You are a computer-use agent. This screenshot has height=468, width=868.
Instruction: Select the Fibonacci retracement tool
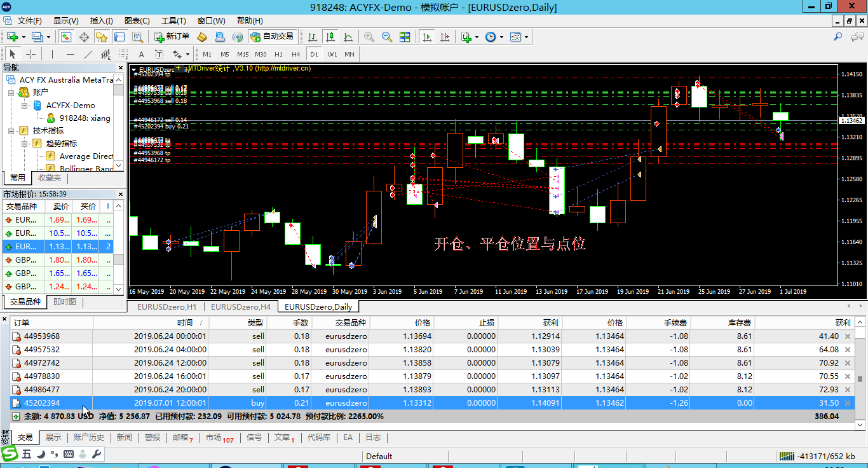tap(123, 54)
